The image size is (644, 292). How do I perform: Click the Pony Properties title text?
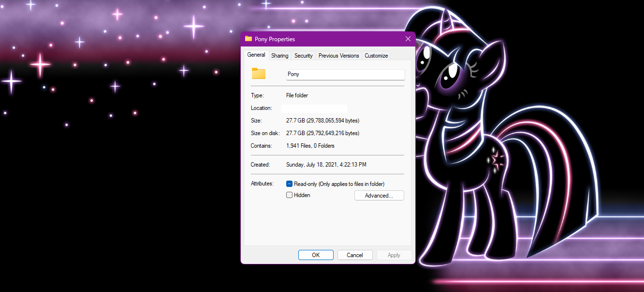click(x=275, y=39)
